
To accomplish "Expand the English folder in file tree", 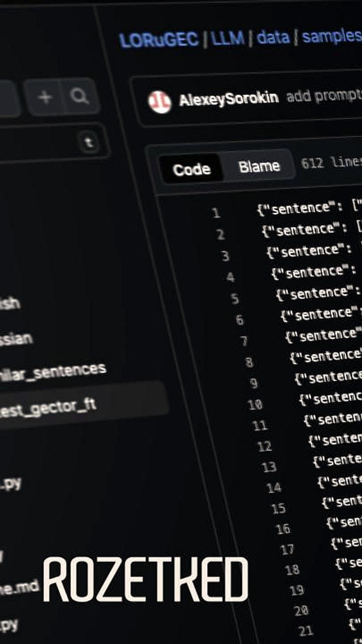I will (10, 304).
